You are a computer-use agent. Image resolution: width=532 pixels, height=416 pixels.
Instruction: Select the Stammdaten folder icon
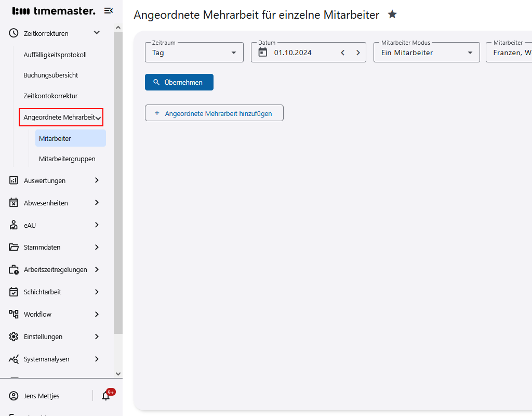pyautogui.click(x=13, y=247)
